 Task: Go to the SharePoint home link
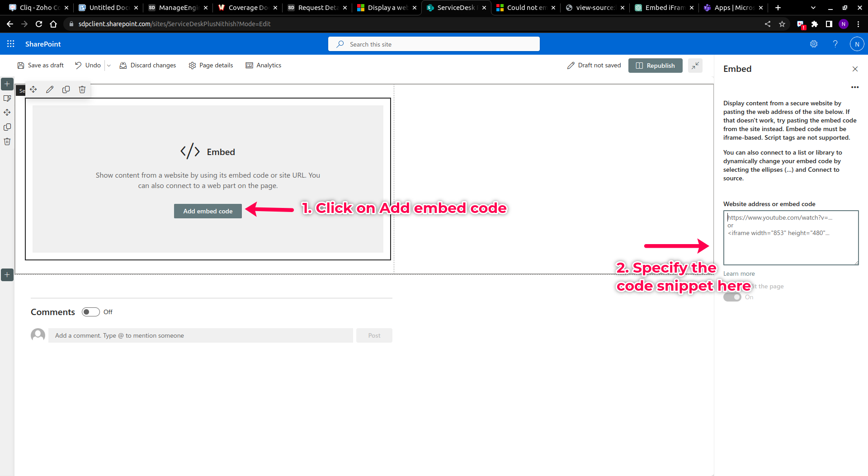click(43, 44)
